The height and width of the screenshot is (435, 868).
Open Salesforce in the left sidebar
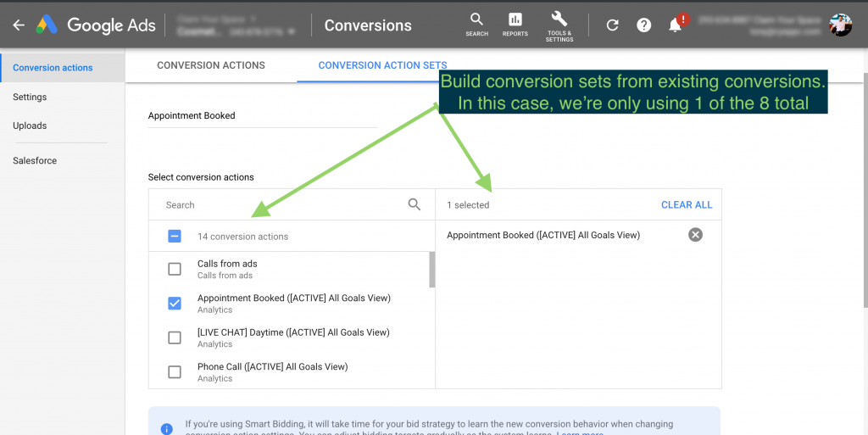pos(35,160)
